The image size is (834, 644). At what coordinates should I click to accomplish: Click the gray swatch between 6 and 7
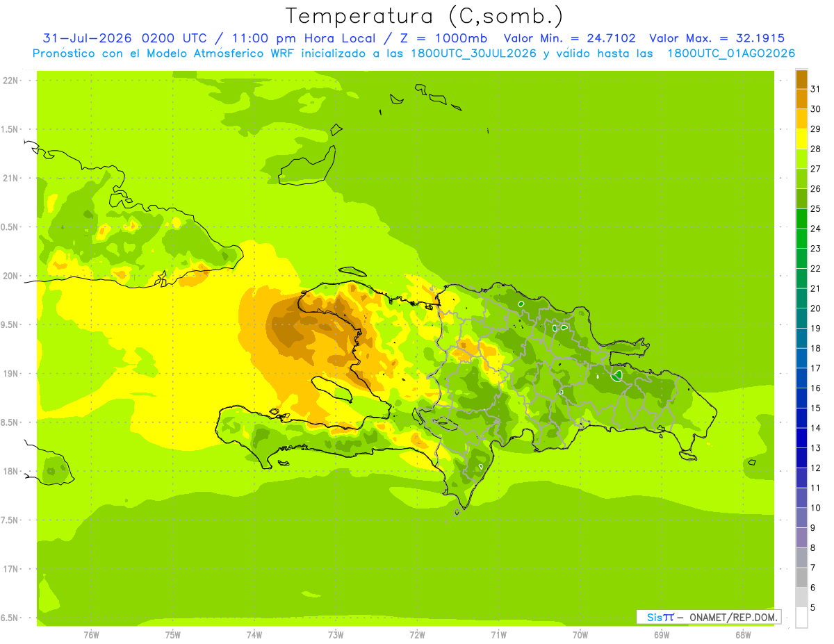801,577
